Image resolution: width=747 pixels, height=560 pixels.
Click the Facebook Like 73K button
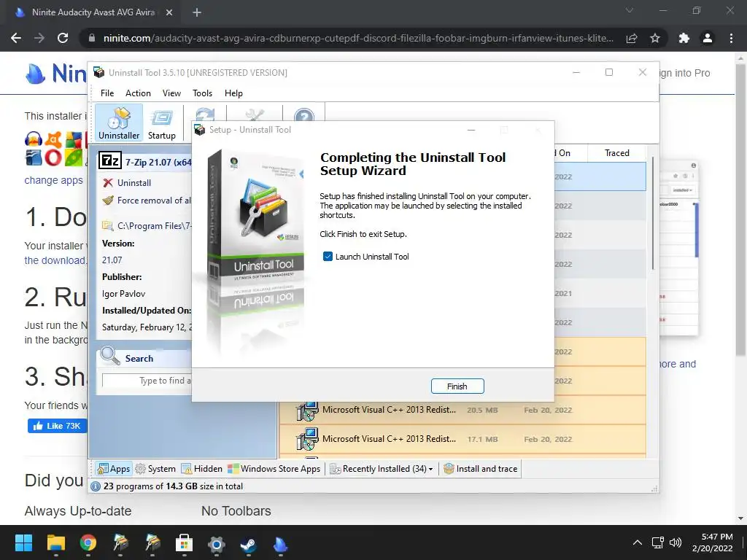coord(57,426)
